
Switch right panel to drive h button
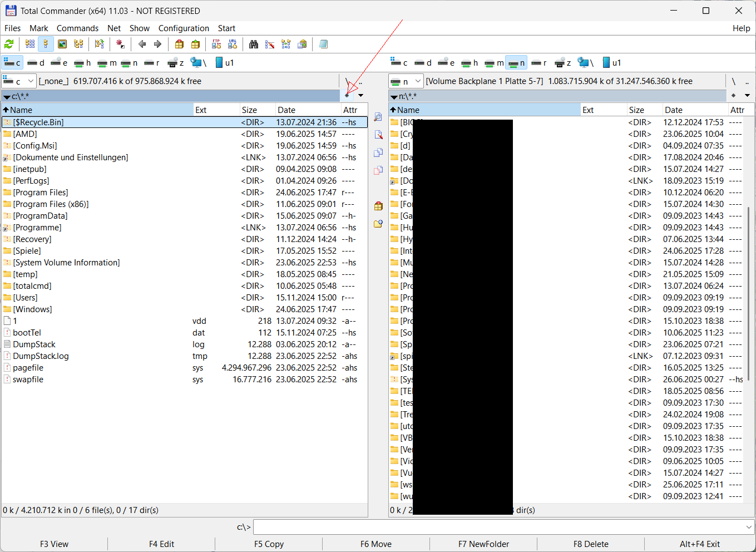click(470, 63)
